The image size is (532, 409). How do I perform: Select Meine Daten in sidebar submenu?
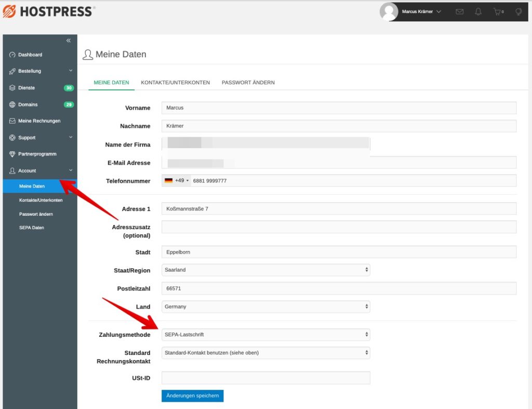40,186
